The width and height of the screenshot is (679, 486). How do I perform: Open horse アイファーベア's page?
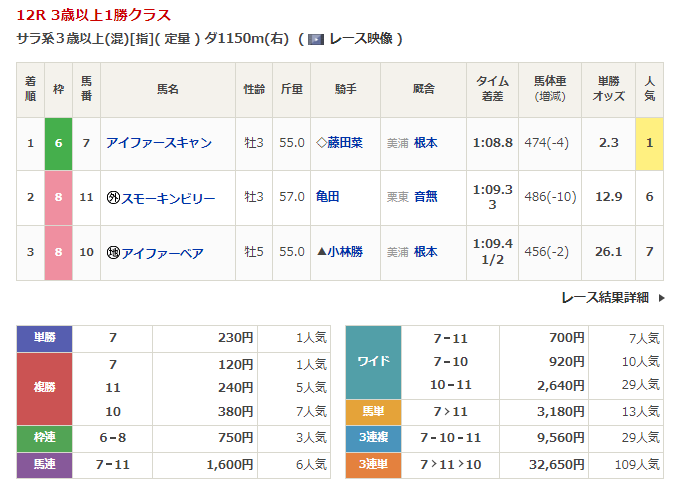(x=162, y=253)
